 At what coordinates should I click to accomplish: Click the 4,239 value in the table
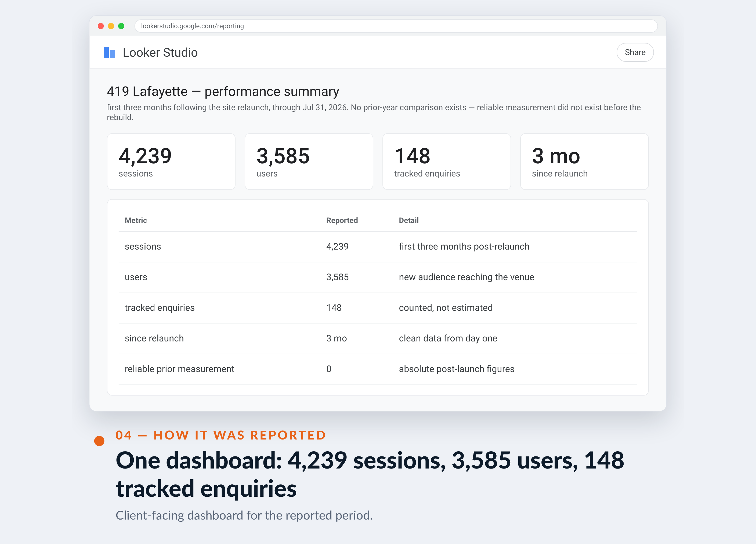point(337,246)
